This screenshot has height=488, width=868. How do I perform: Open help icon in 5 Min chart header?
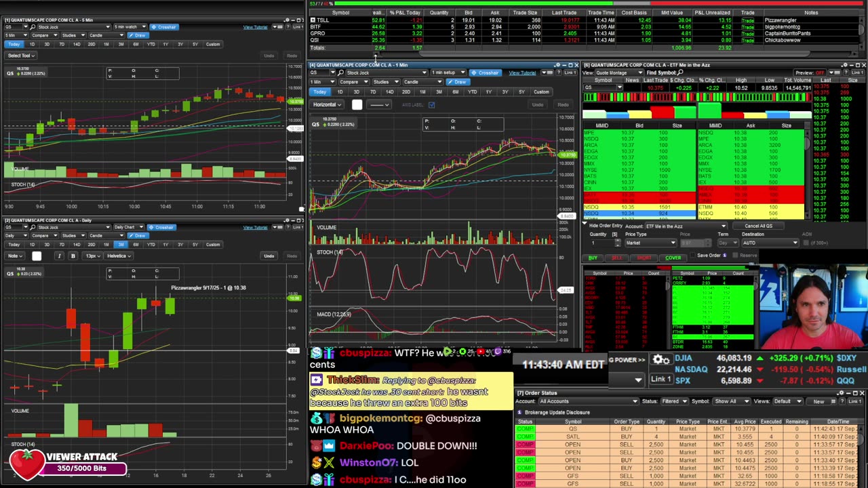point(288,27)
